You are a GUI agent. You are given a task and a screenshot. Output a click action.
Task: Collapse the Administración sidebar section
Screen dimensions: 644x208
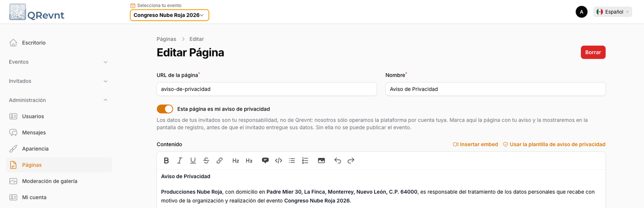59,100
